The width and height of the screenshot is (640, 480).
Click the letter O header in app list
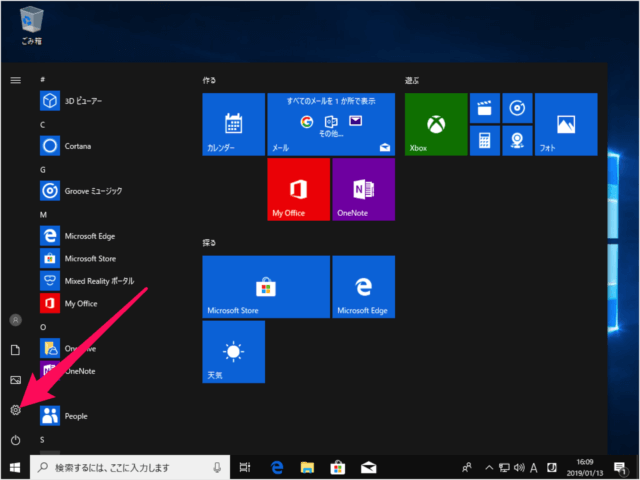(43, 327)
